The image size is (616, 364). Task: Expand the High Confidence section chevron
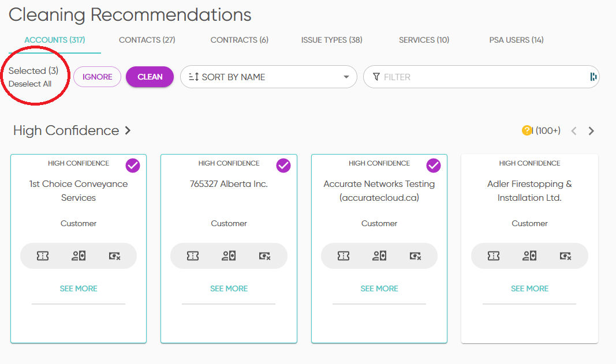(128, 131)
